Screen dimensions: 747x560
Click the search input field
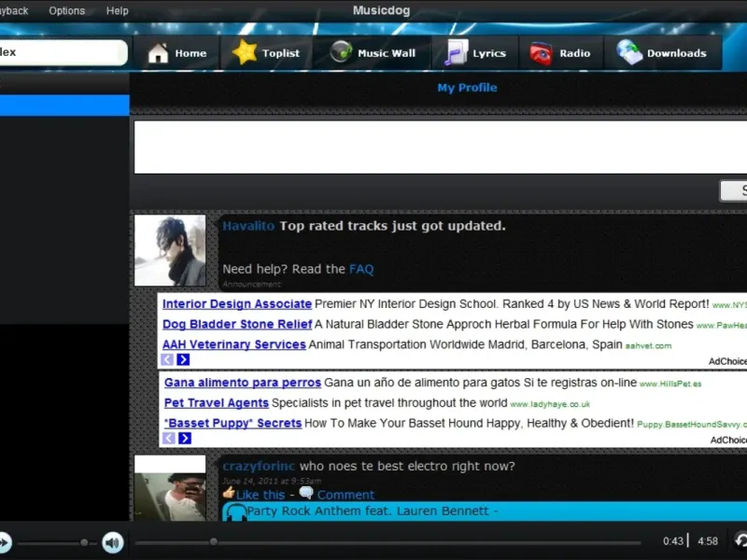63,52
